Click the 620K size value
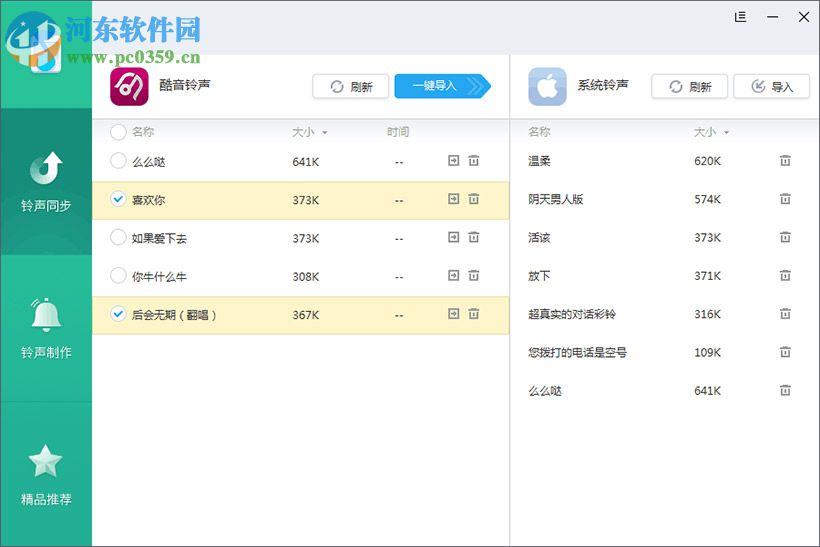 pyautogui.click(x=708, y=161)
